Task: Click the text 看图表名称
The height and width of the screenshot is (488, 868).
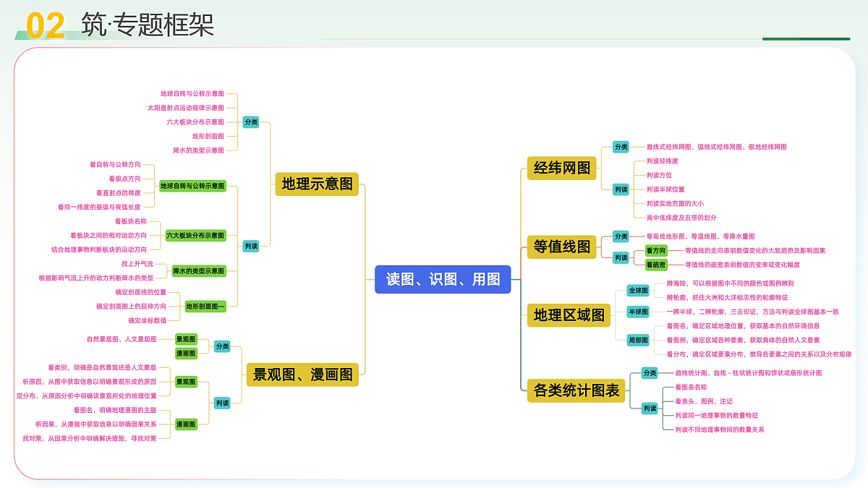Action: click(x=692, y=388)
